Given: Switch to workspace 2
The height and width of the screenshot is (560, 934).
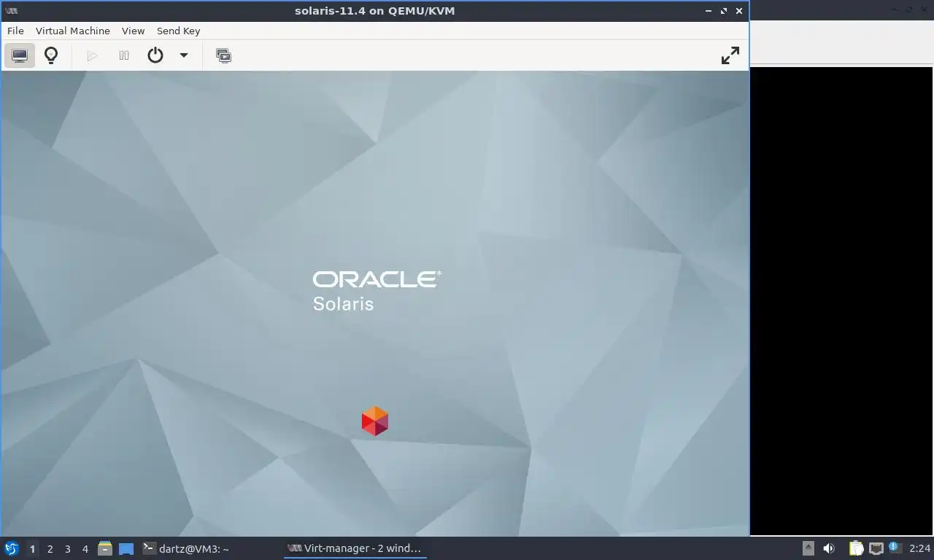Looking at the screenshot, I should coord(50,549).
